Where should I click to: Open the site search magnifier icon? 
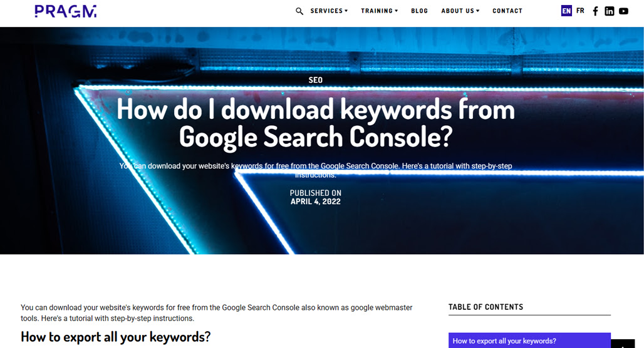299,11
